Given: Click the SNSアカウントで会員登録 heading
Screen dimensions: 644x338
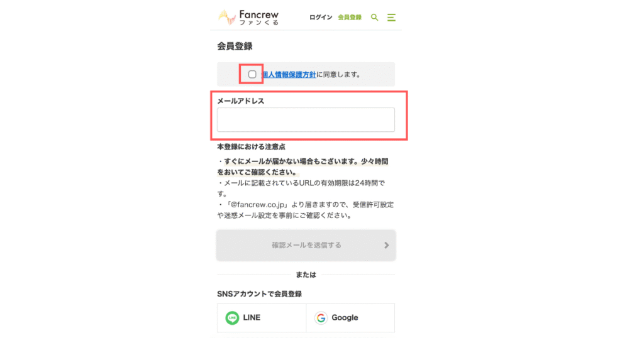Looking at the screenshot, I should 260,293.
